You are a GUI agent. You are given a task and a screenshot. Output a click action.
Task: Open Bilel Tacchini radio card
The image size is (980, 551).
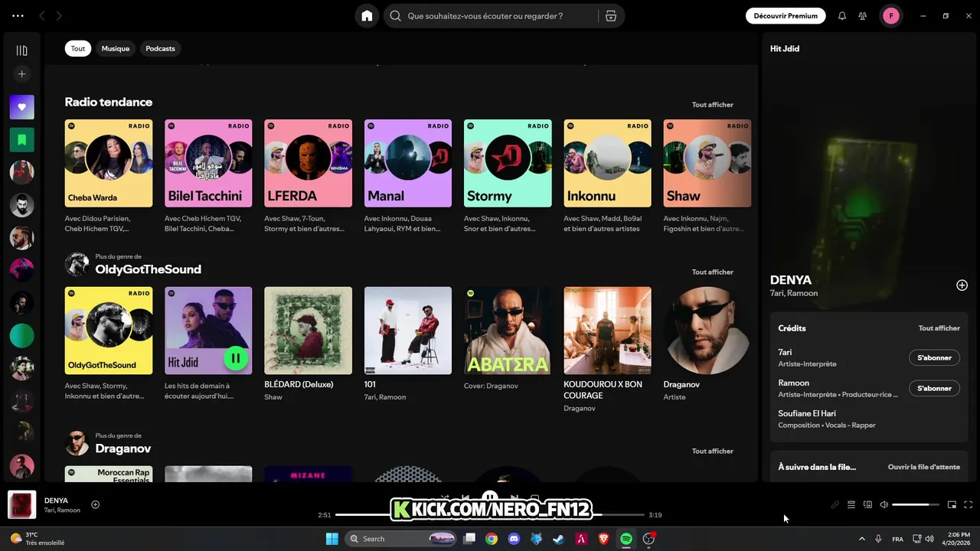click(x=208, y=163)
